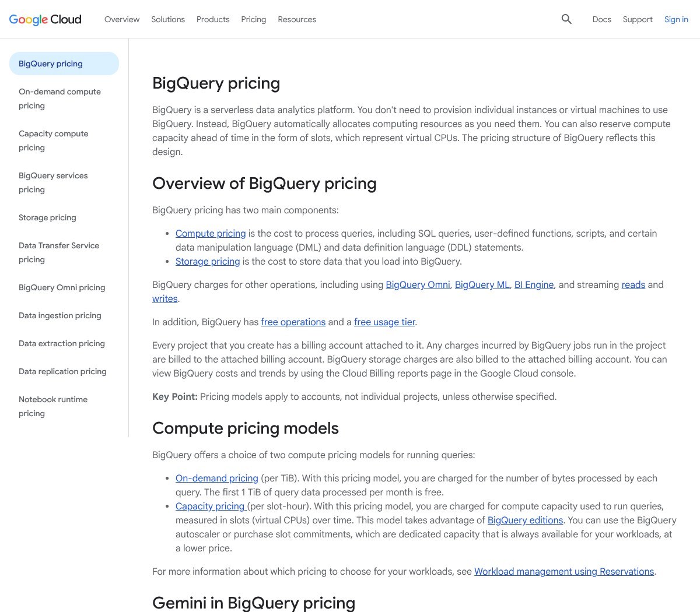Open the Resources menu
The width and height of the screenshot is (700, 612).
click(x=297, y=19)
